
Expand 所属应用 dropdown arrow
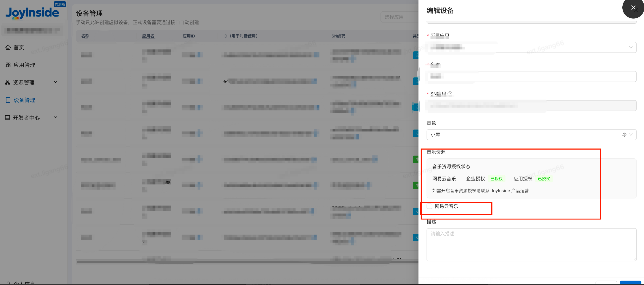click(631, 47)
